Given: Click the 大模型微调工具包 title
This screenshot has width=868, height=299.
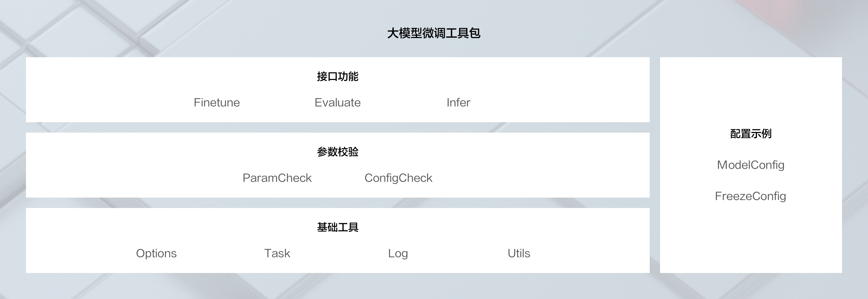Looking at the screenshot, I should point(434,33).
